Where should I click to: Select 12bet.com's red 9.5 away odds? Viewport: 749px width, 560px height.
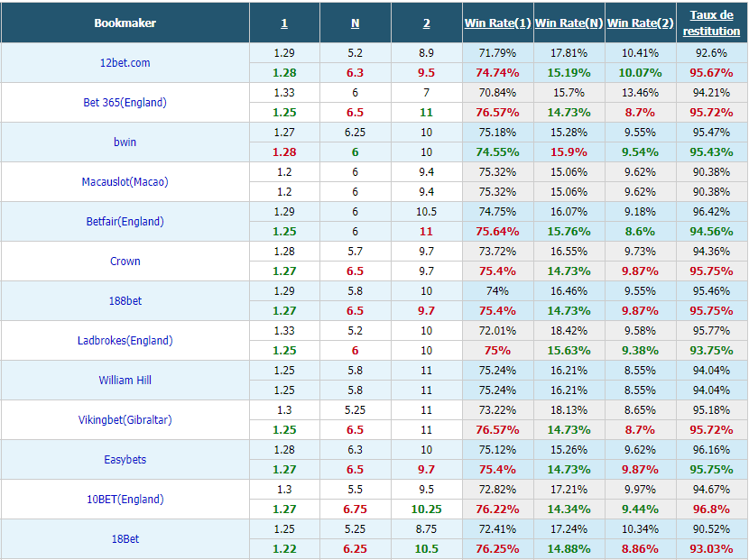(427, 73)
